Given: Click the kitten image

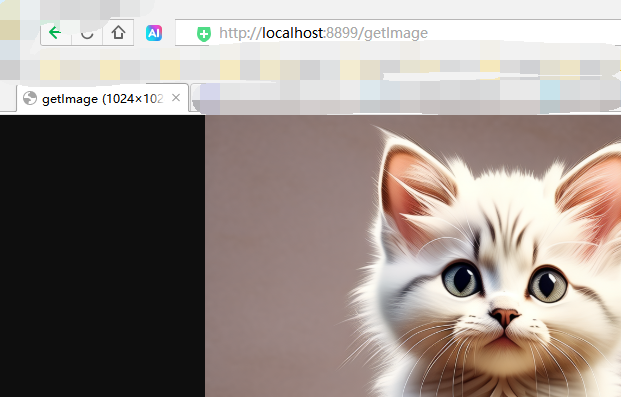Looking at the screenshot, I should 413,256.
